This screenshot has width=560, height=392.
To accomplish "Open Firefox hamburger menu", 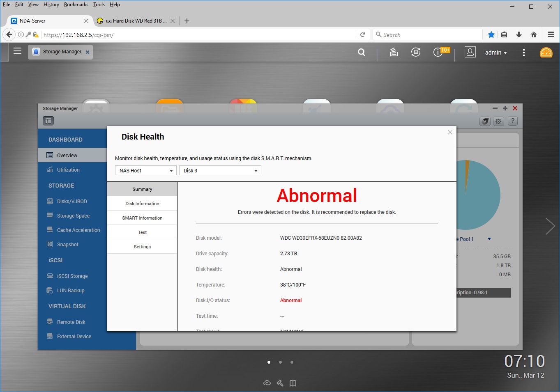I will [551, 35].
